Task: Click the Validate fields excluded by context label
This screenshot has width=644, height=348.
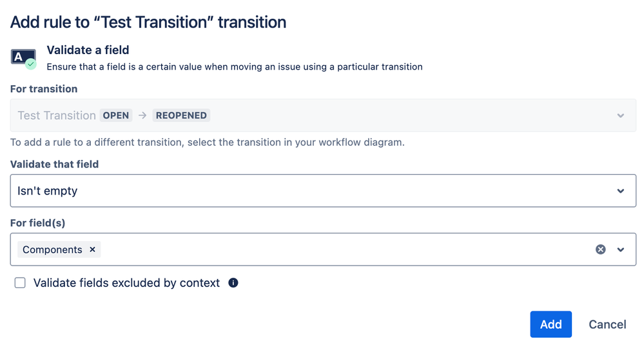Action: pyautogui.click(x=126, y=283)
